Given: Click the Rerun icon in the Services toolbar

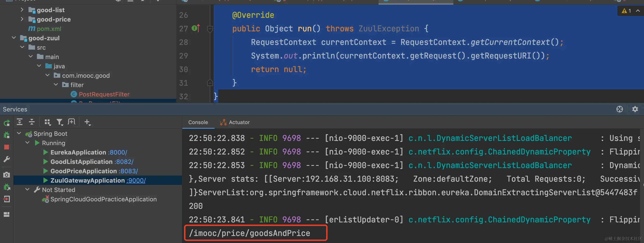Looking at the screenshot, I should click(7, 122).
